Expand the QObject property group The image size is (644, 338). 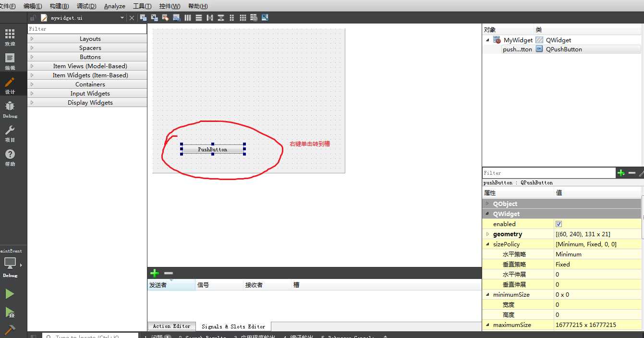[x=487, y=204]
